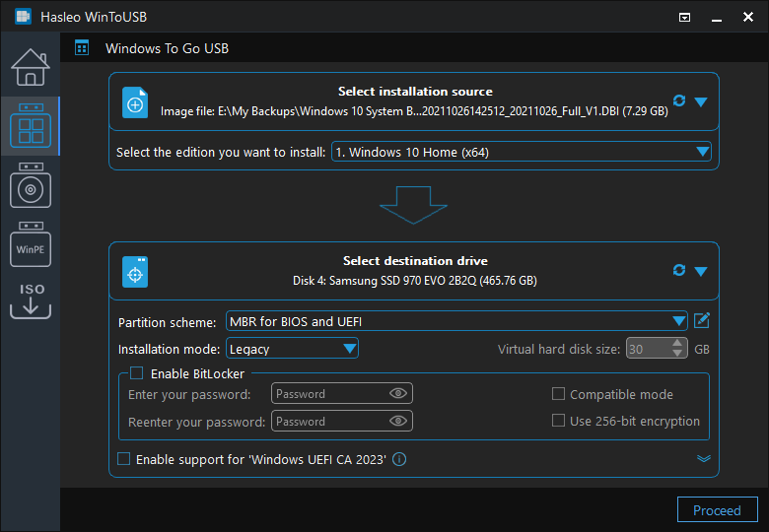This screenshot has height=532, width=769.
Task: Click the Reenter your password field
Action: [342, 421]
